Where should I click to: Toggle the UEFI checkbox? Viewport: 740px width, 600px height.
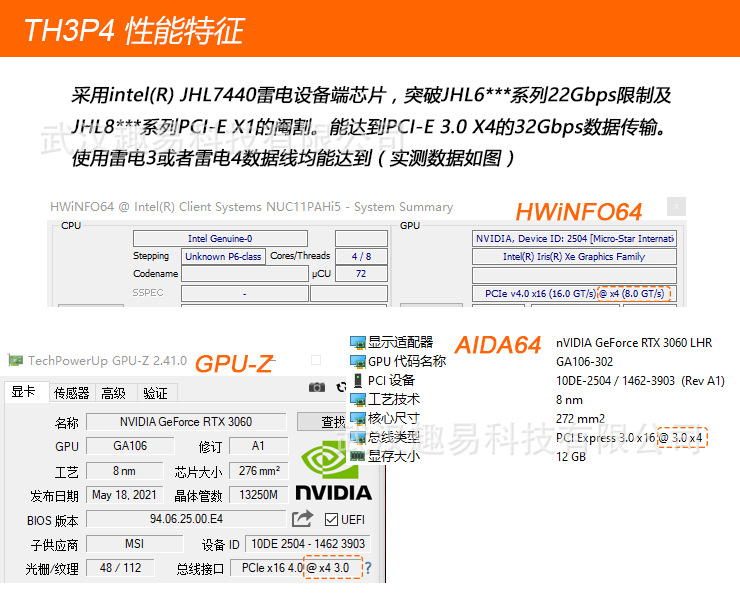tap(331, 520)
